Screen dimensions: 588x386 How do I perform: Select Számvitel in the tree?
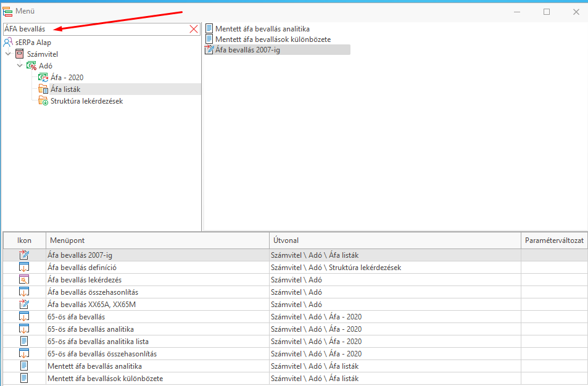click(43, 54)
